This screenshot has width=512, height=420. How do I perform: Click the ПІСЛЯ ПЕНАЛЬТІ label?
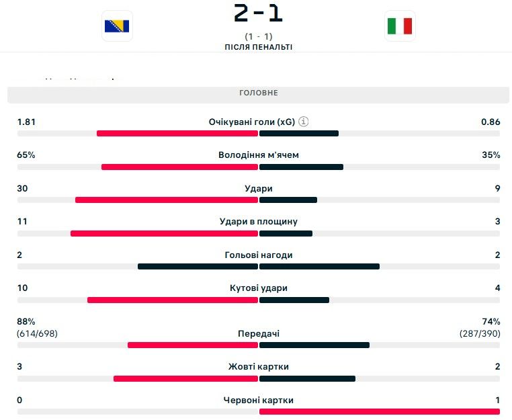click(258, 47)
